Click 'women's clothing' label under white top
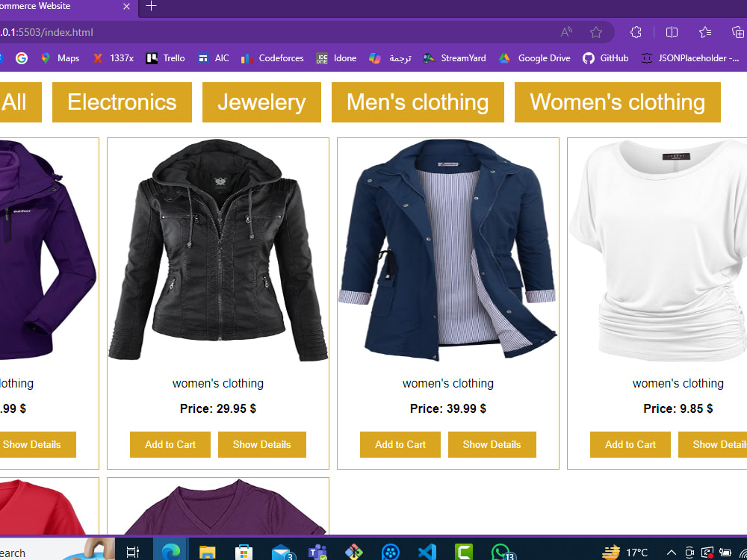This screenshot has width=747, height=560. [x=678, y=383]
